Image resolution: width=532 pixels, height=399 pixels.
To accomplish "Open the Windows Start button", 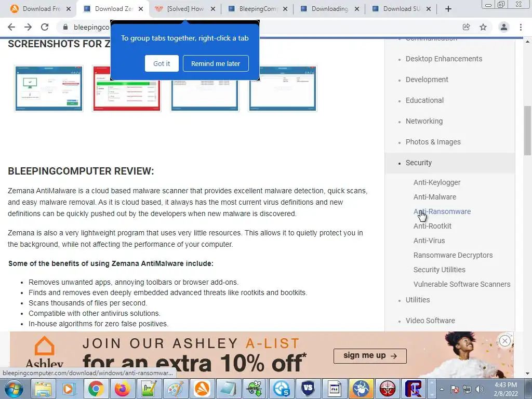I will point(14,389).
